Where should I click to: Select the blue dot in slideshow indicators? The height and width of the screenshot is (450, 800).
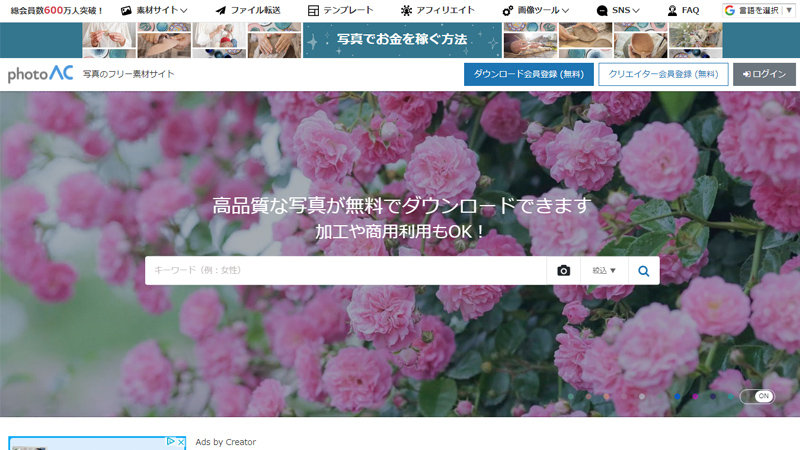(678, 397)
